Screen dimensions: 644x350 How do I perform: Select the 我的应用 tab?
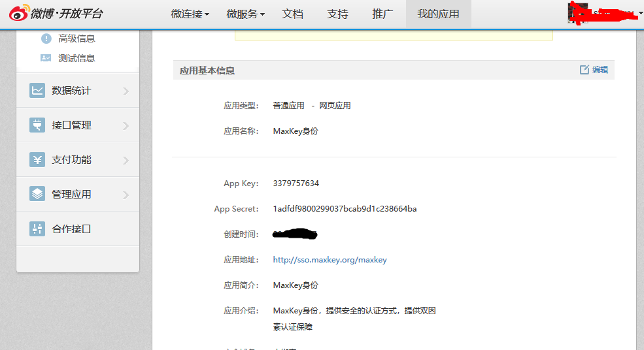click(438, 14)
